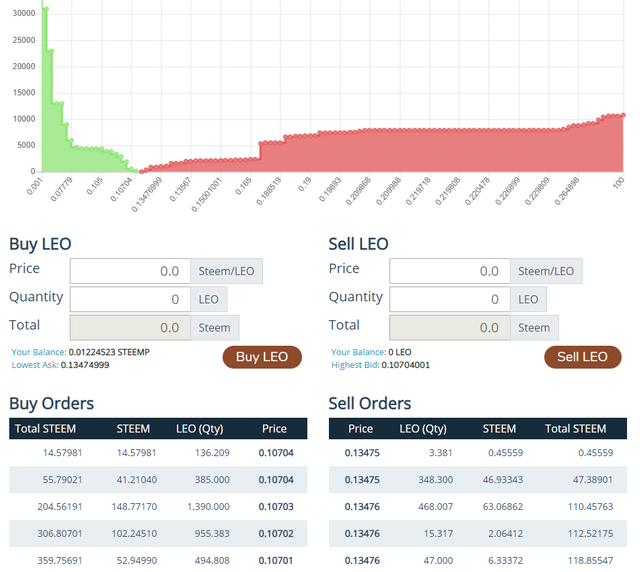Image resolution: width=640 pixels, height=572 pixels.
Task: Click Buy Orders 'Total STEEM' column header
Action: pyautogui.click(x=45, y=429)
